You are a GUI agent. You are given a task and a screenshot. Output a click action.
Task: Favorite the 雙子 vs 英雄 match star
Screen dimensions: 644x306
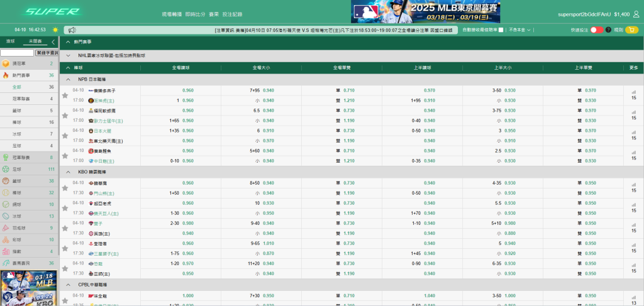point(65,228)
